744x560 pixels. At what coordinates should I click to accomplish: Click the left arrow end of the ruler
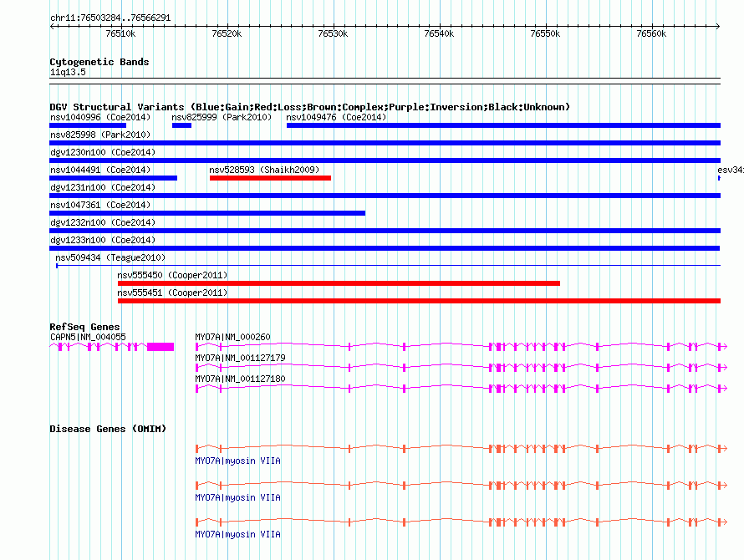(x=52, y=27)
